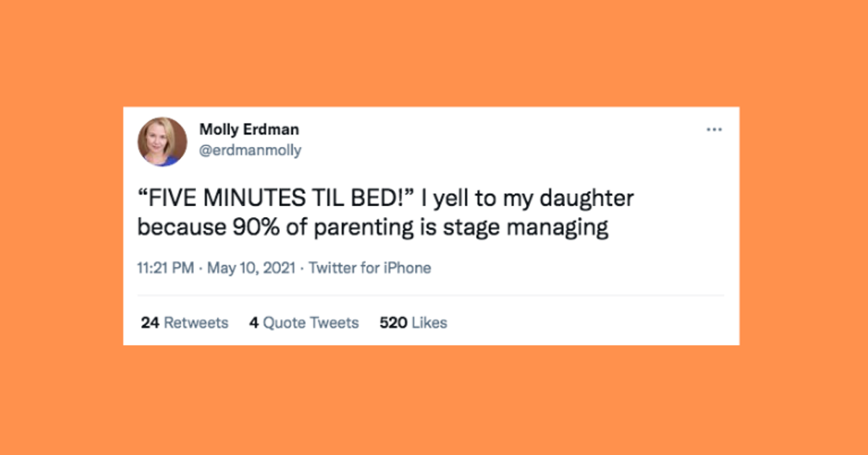Open the more actions icon on the tweet

coord(715,129)
